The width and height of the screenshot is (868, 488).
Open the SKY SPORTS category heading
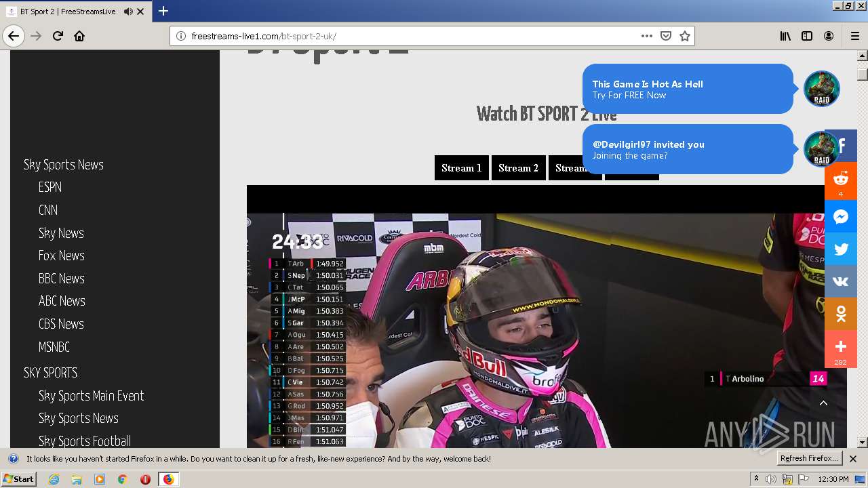[50, 373]
